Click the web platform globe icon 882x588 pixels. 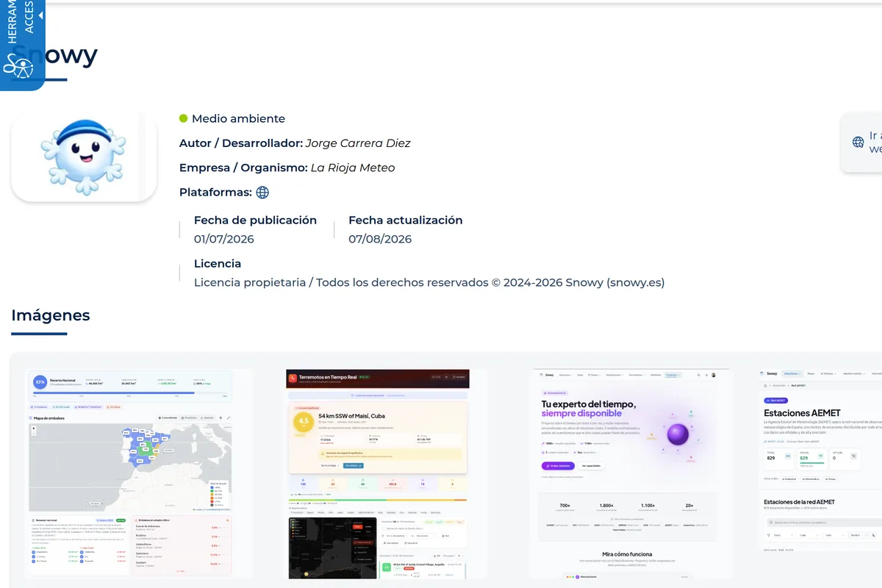point(262,193)
